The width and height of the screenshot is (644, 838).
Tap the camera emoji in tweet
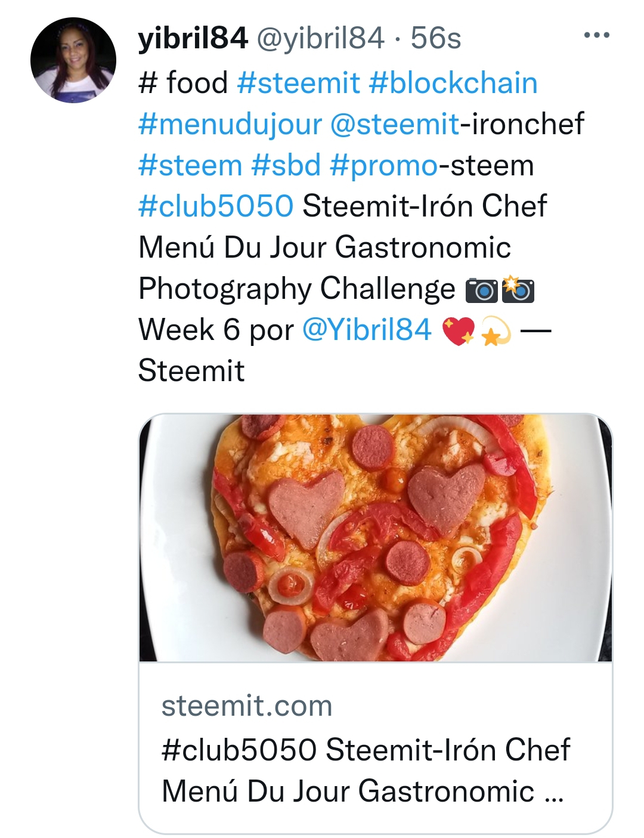pyautogui.click(x=481, y=290)
